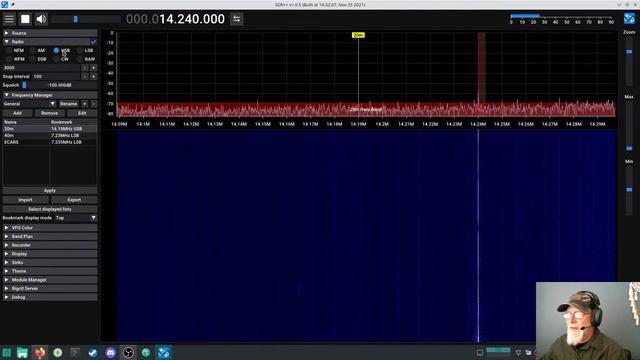
Task: Expand the Theme section
Action: click(50, 271)
